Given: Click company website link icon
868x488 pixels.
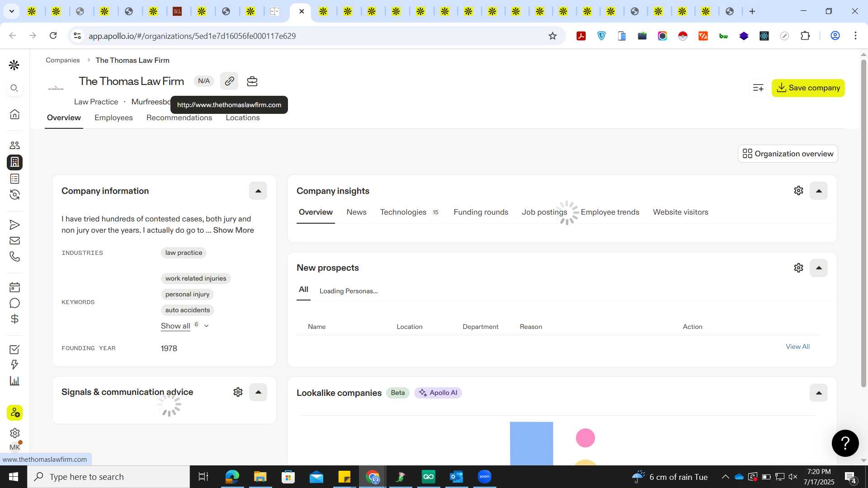Looking at the screenshot, I should [x=229, y=81].
